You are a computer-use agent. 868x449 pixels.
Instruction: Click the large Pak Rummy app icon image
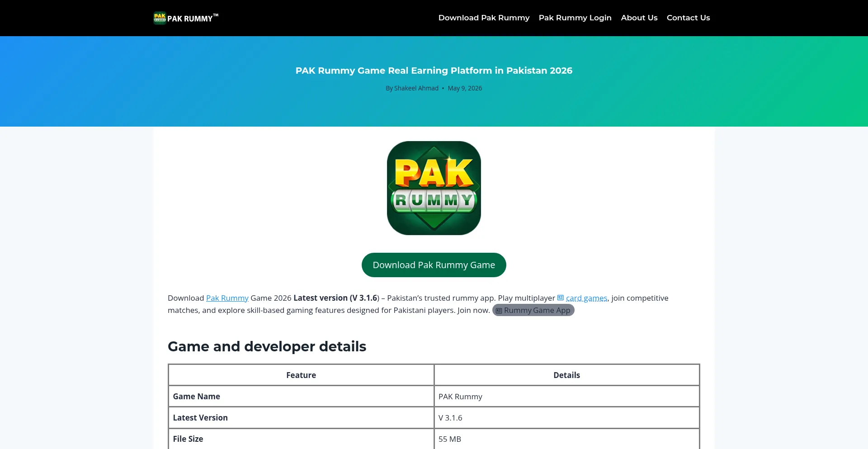(x=434, y=188)
